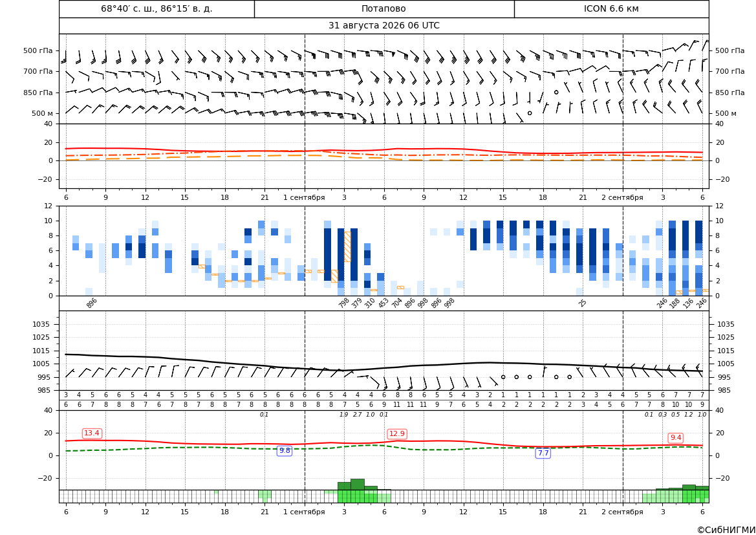Image resolution: width=756 pixels, height=535 pixels.
Task: Click the 1 сентября marker on top time axis
Action: click(304, 197)
